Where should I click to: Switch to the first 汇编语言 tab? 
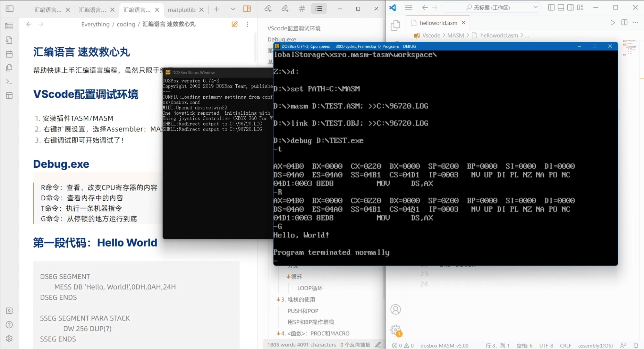pos(48,10)
